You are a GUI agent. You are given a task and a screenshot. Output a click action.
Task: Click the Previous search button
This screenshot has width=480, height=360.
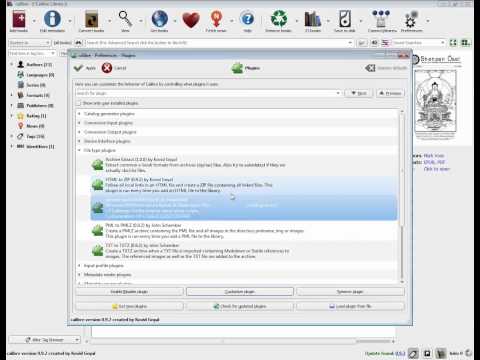tap(390, 93)
